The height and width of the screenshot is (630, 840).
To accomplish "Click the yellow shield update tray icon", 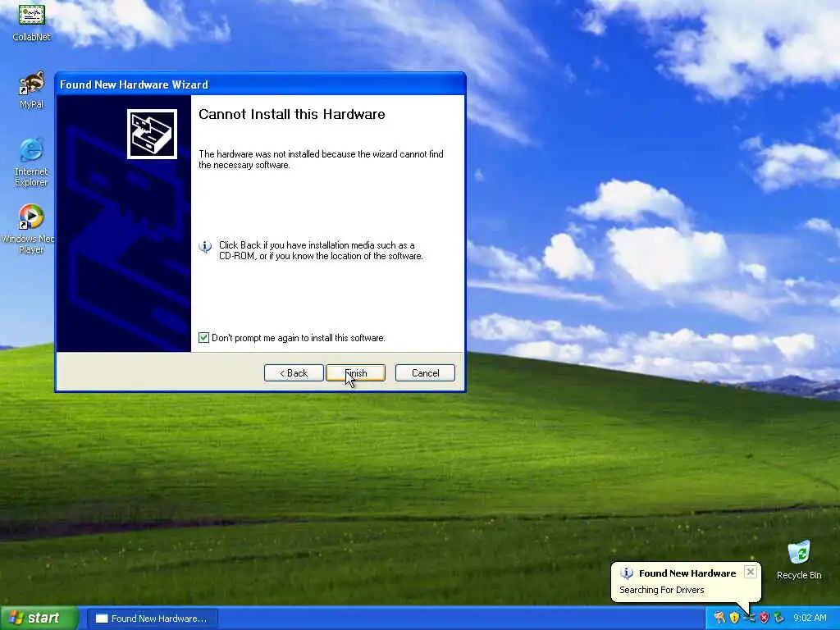I will tap(734, 618).
